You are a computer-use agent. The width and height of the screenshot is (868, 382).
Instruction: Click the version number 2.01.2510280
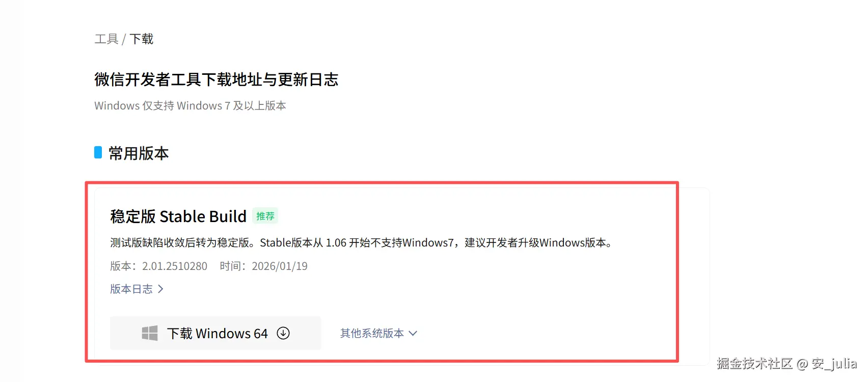click(x=175, y=266)
